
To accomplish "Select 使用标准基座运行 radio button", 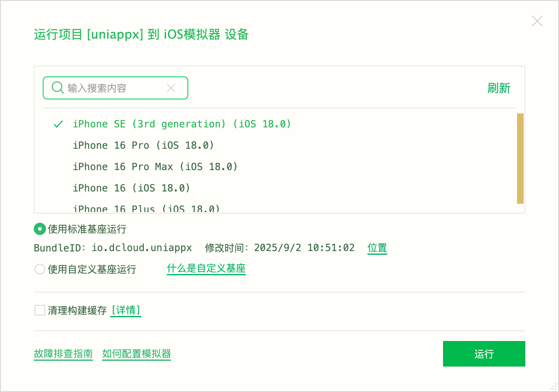I will [x=39, y=229].
